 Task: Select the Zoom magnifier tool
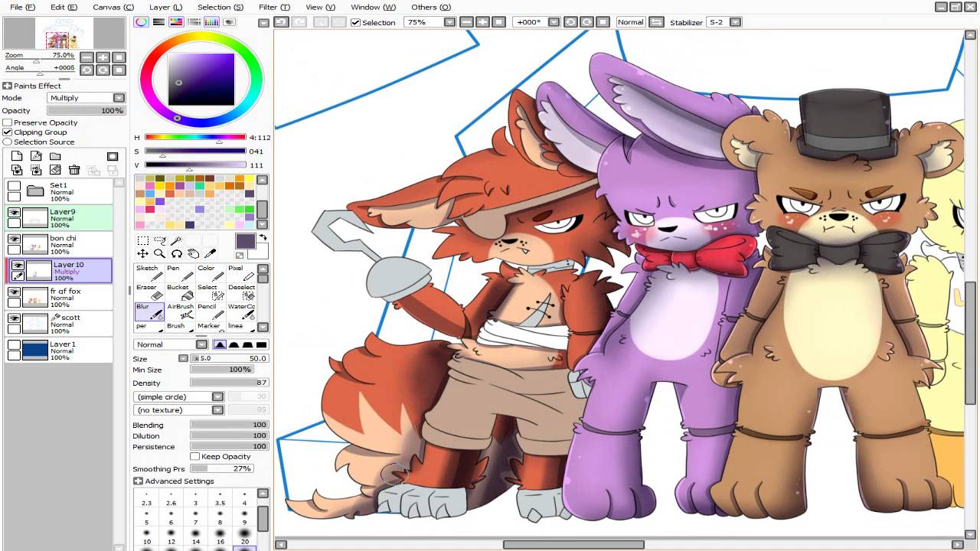[160, 253]
